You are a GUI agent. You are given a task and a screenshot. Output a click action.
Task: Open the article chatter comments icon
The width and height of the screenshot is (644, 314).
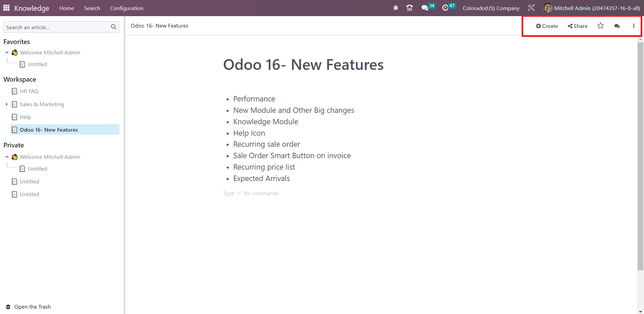pos(617,26)
